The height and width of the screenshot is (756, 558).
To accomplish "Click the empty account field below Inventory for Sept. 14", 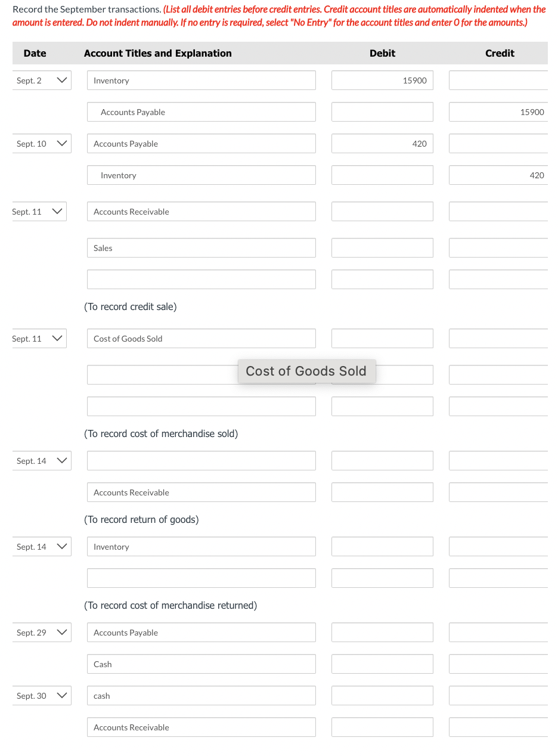I will tap(201, 578).
